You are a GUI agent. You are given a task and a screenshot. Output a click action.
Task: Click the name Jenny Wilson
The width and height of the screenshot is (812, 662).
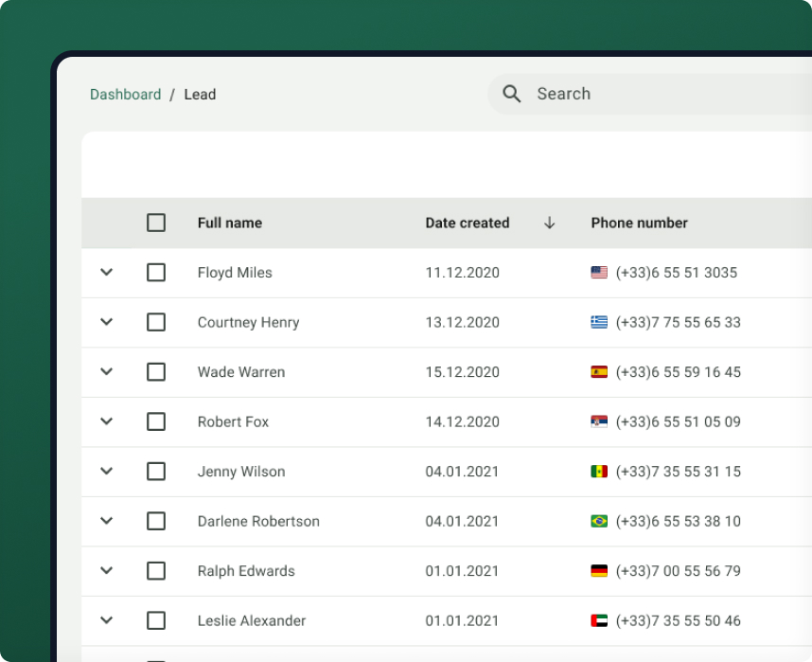pyautogui.click(x=241, y=472)
